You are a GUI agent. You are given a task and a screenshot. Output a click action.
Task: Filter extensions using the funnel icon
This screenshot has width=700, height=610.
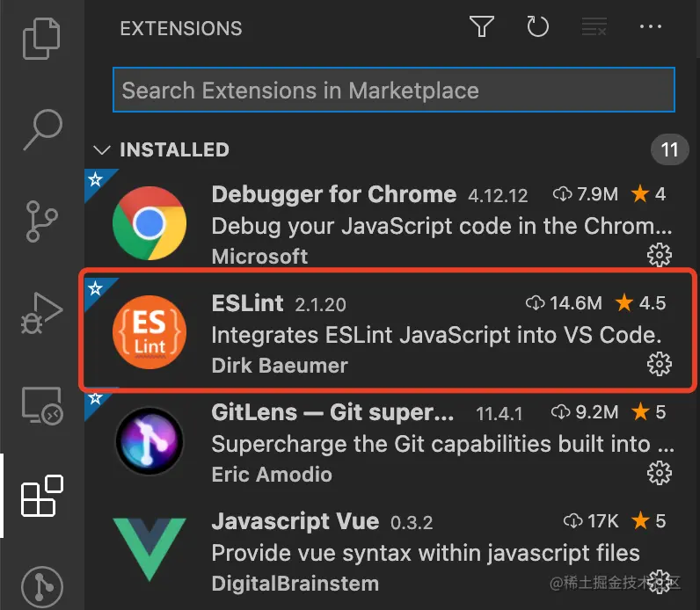click(x=482, y=26)
